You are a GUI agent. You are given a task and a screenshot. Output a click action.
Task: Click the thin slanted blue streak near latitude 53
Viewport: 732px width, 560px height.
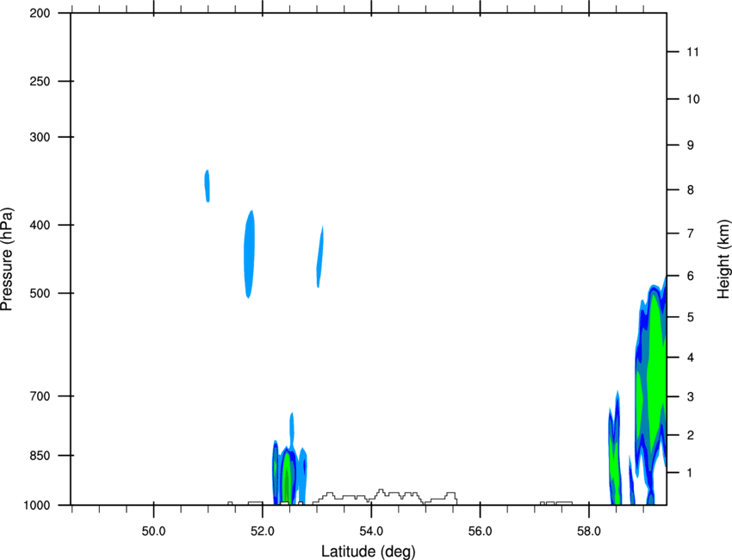point(319,257)
